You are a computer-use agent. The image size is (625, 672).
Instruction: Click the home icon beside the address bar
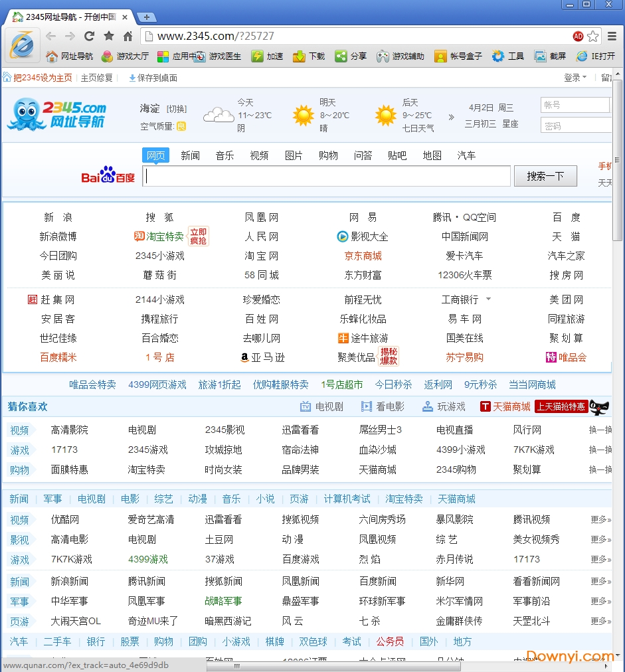click(128, 36)
